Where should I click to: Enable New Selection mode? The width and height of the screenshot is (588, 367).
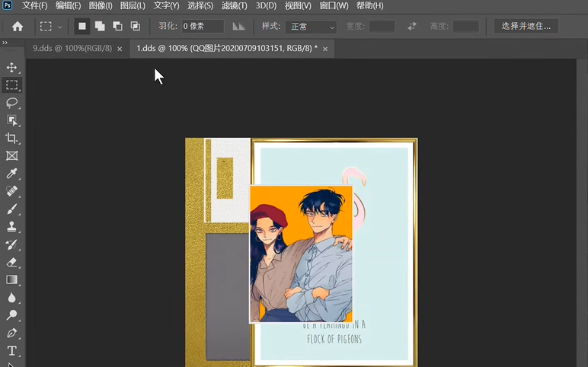[x=82, y=27]
